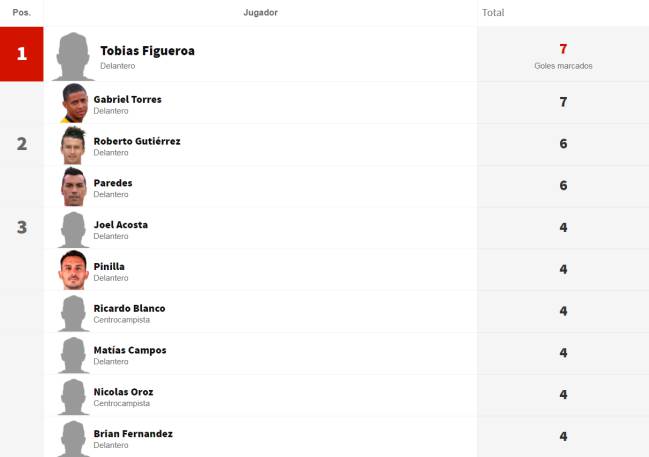Click the Brian Fernandez name link

(133, 433)
